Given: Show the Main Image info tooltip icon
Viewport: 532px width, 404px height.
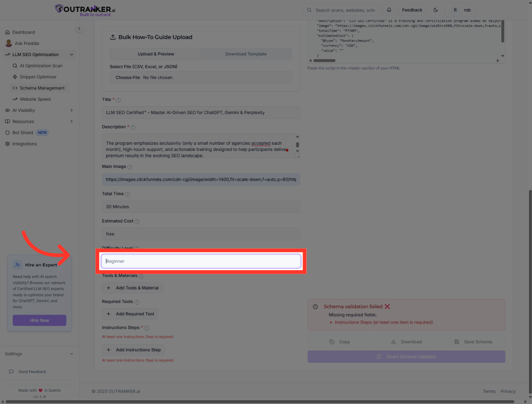Looking at the screenshot, I should (130, 167).
